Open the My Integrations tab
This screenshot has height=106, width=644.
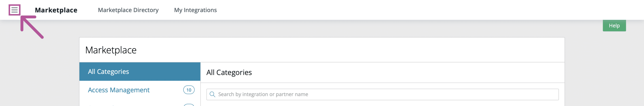point(195,10)
